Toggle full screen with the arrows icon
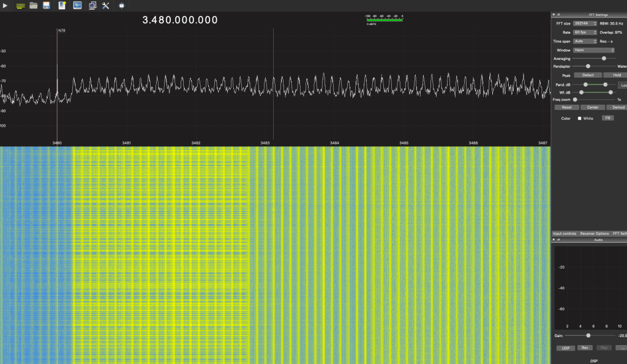 pyautogui.click(x=121, y=6)
